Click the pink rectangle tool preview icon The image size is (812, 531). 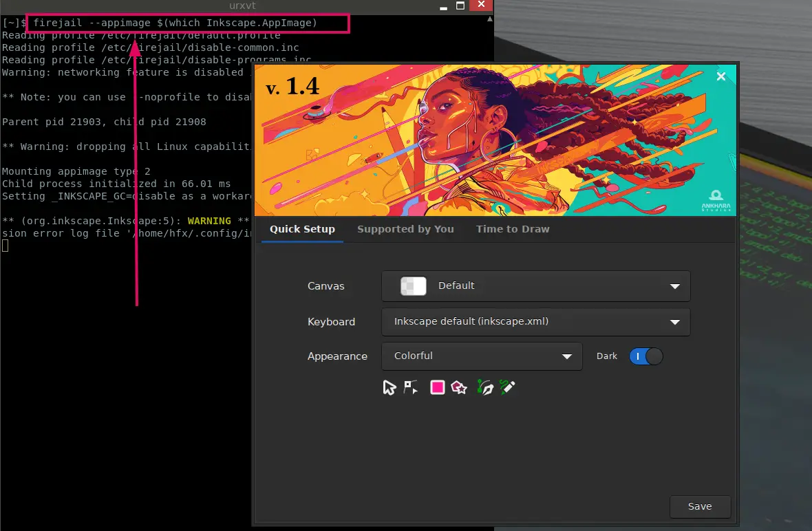pos(438,387)
